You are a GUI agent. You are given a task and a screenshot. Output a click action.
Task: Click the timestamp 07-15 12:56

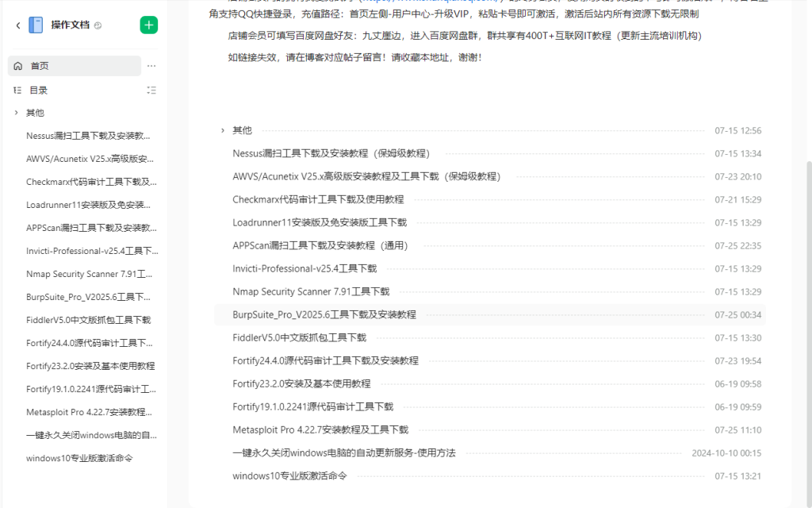pos(738,131)
